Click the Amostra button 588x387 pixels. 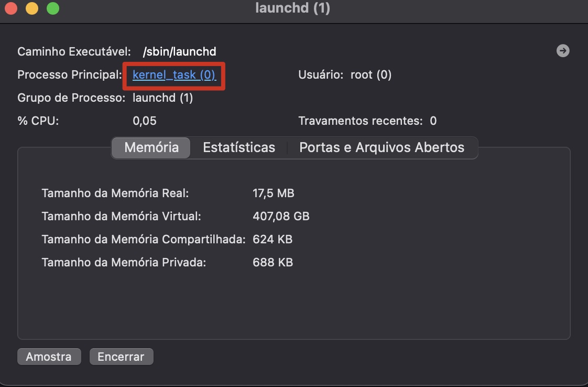coord(49,357)
